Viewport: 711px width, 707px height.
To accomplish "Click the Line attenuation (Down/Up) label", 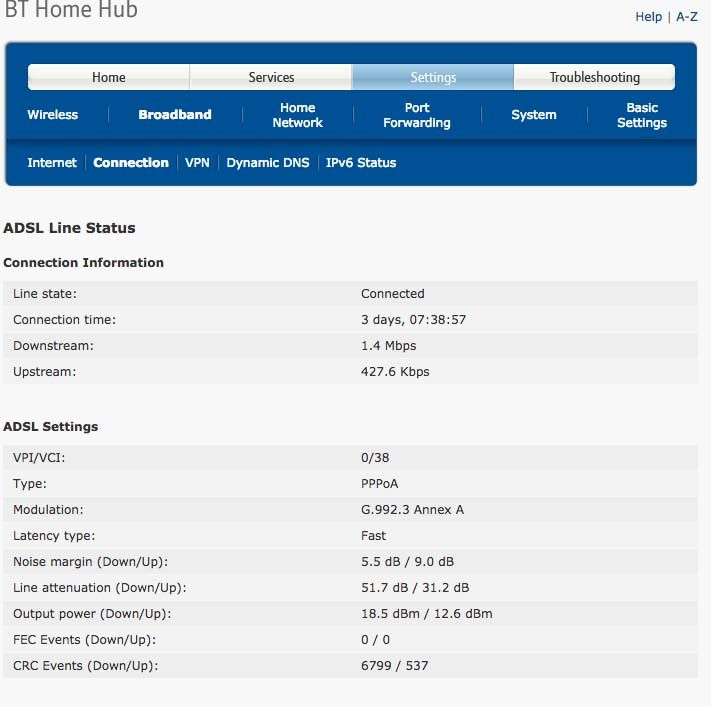I will [100, 588].
